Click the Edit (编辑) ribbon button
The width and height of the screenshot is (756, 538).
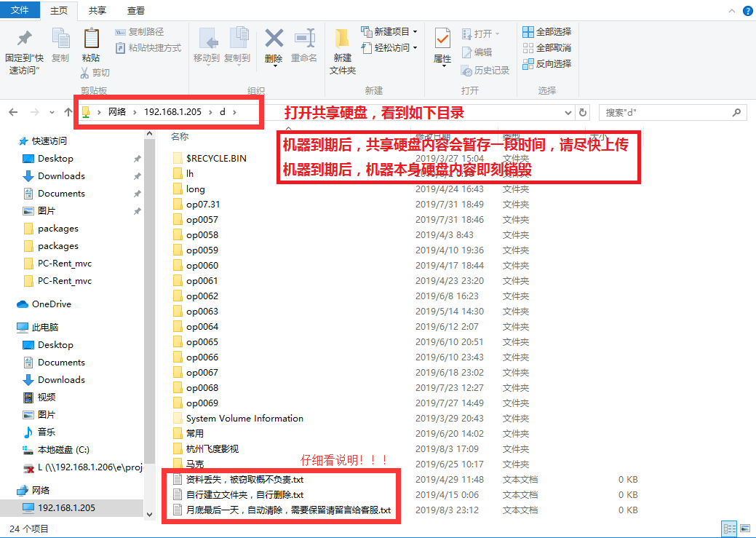[477, 52]
